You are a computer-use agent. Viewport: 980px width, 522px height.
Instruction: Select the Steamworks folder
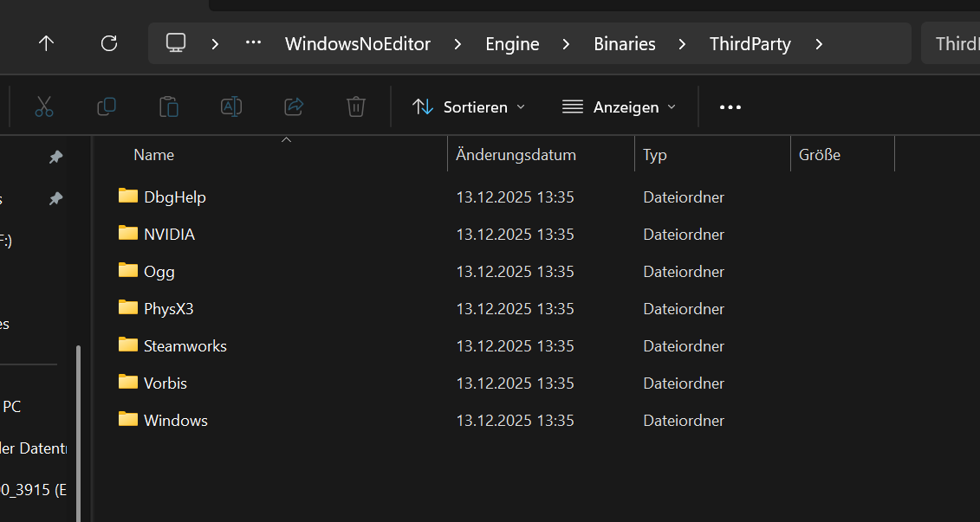(185, 345)
